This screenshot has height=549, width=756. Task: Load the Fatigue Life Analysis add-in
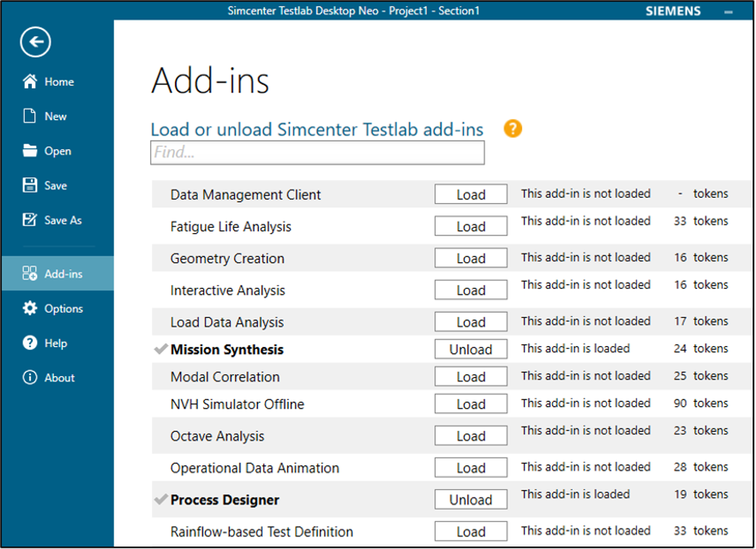(x=471, y=227)
